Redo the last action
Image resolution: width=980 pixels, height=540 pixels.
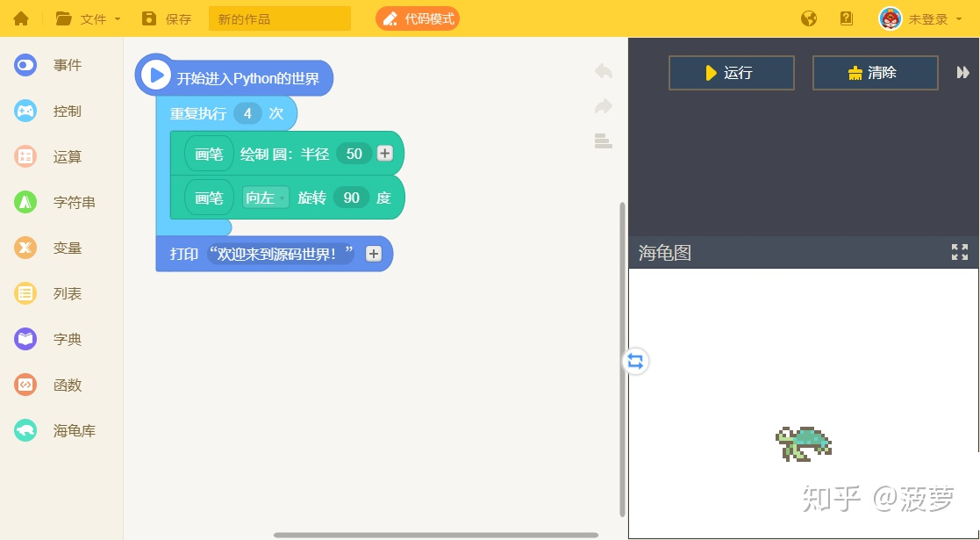click(603, 105)
